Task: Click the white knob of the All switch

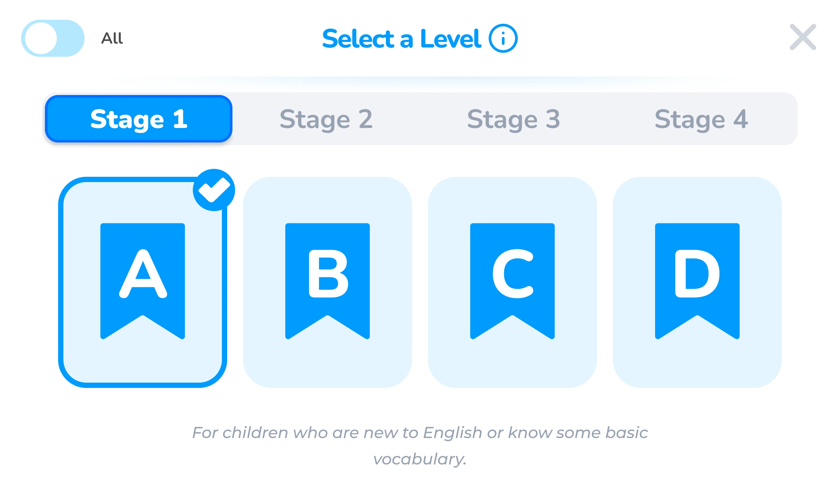Action: [x=41, y=38]
